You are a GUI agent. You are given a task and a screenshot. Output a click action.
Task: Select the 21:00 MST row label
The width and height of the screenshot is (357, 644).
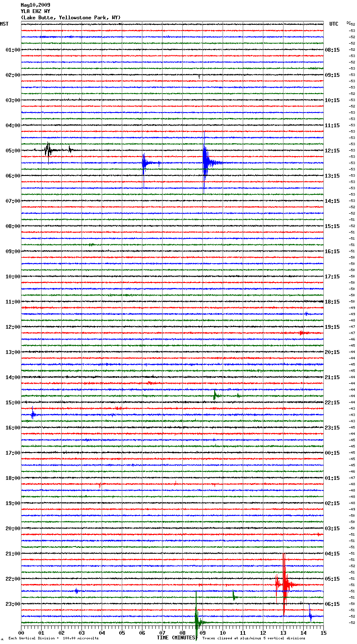click(x=13, y=554)
